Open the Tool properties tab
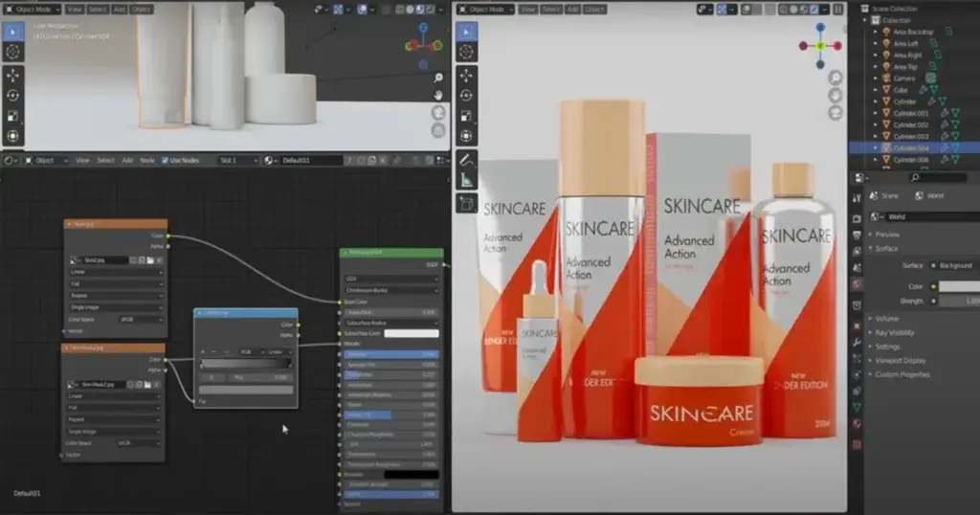980x515 pixels. 857,198
